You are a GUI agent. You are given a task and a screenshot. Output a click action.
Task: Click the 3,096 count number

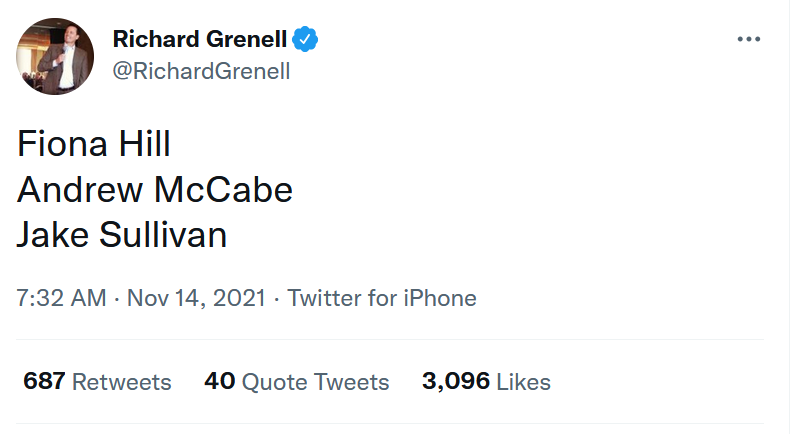click(x=456, y=382)
